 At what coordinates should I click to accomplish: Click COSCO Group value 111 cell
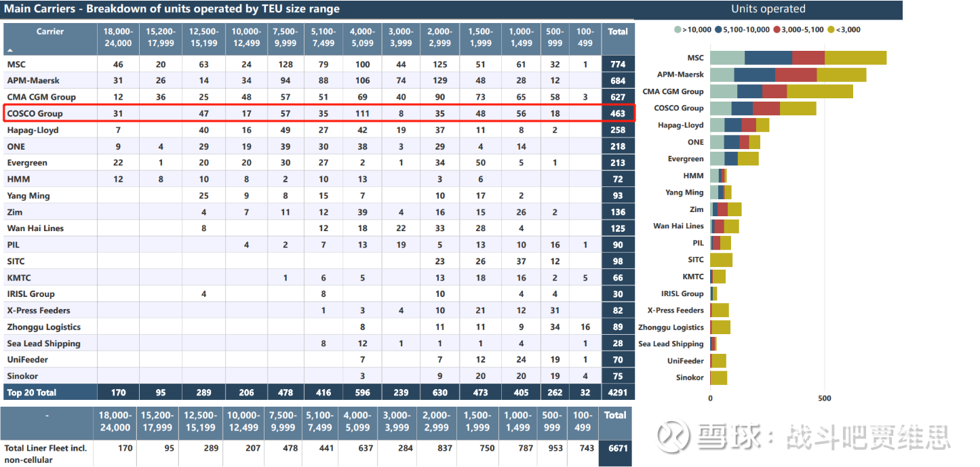coord(362,113)
